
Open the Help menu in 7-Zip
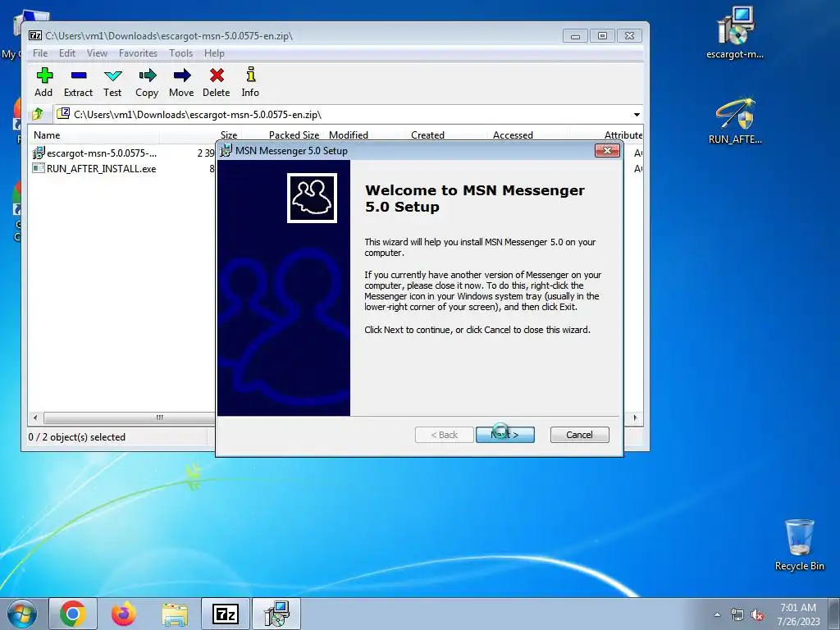click(x=214, y=53)
